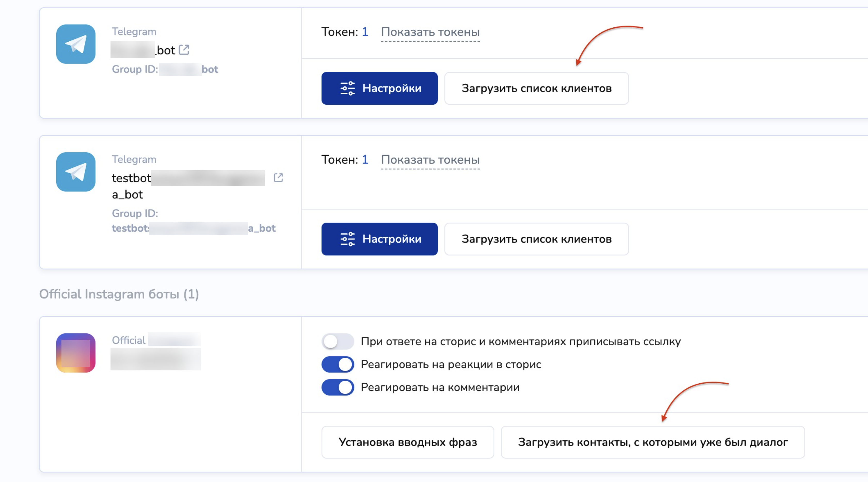
Task: Click Загрузить список клиентов for testbot
Action: 536,239
